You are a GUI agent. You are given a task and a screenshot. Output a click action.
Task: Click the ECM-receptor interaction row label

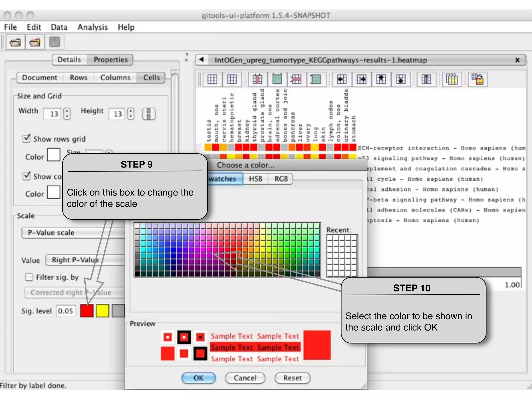[x=442, y=148]
